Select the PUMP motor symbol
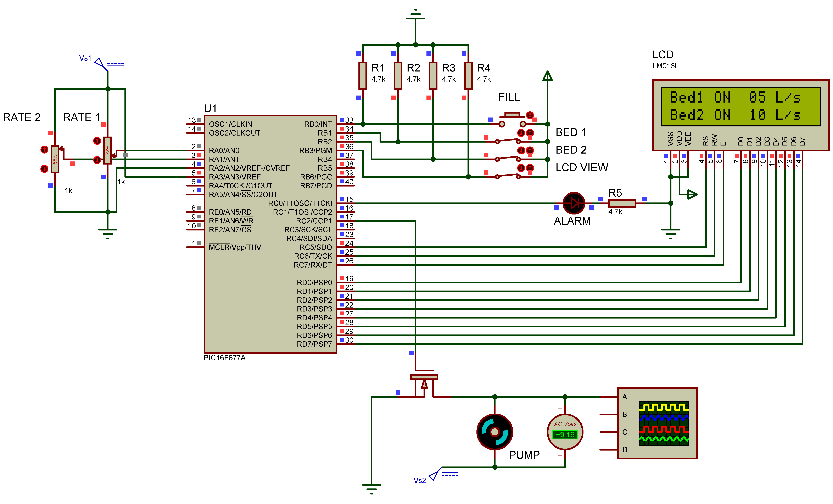 pyautogui.click(x=495, y=432)
